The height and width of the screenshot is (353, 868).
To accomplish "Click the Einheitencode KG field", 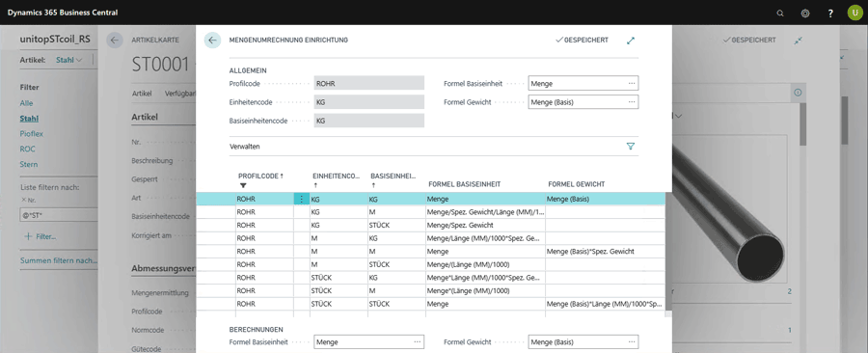I will [368, 102].
